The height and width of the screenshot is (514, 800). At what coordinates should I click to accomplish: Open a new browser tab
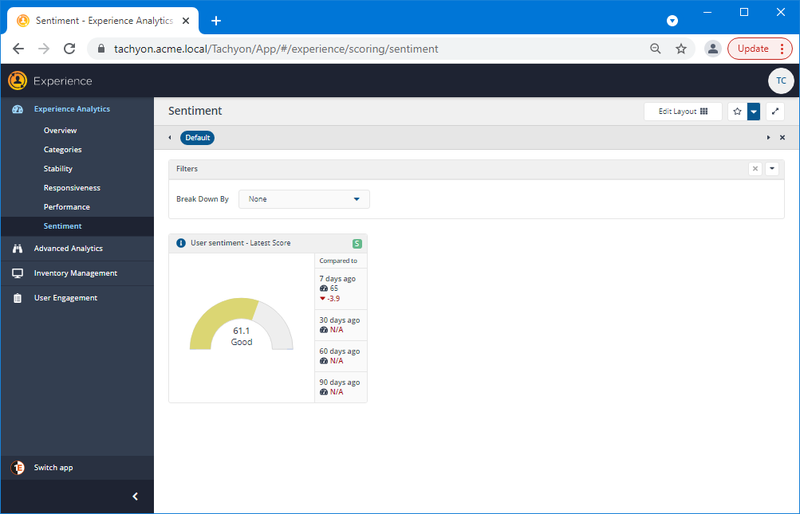[216, 20]
